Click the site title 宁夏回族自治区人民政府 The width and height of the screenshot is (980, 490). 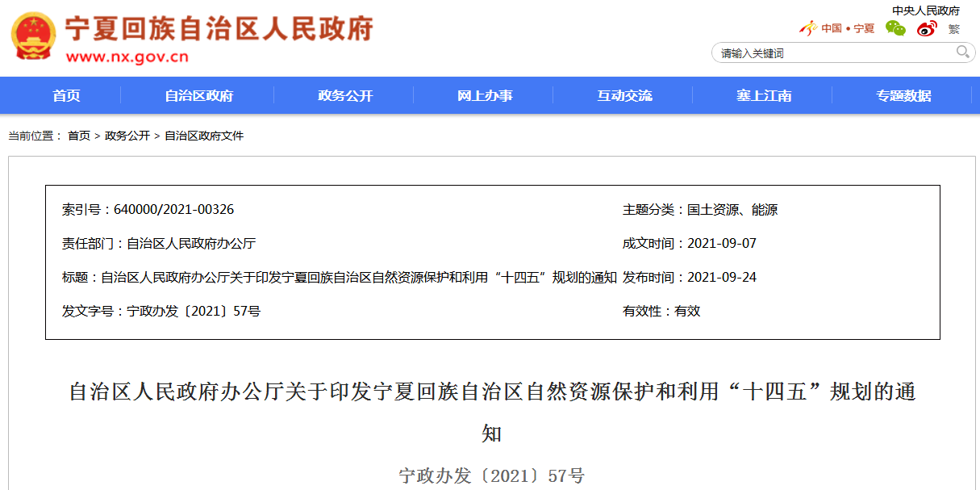[219, 29]
